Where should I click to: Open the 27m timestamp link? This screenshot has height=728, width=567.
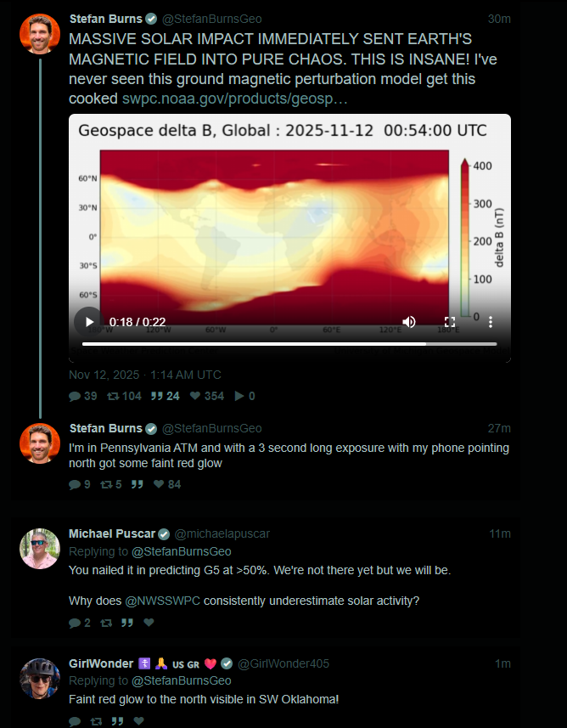coord(499,428)
